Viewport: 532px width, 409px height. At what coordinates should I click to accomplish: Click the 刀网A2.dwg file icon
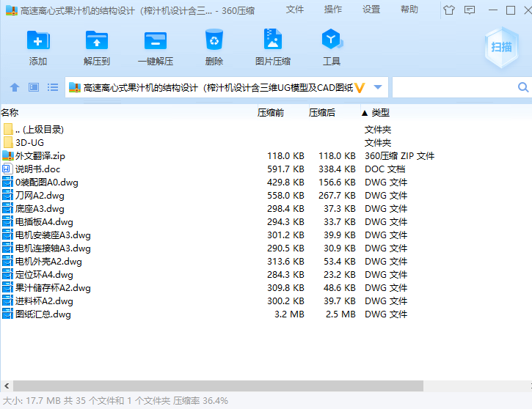[7, 195]
